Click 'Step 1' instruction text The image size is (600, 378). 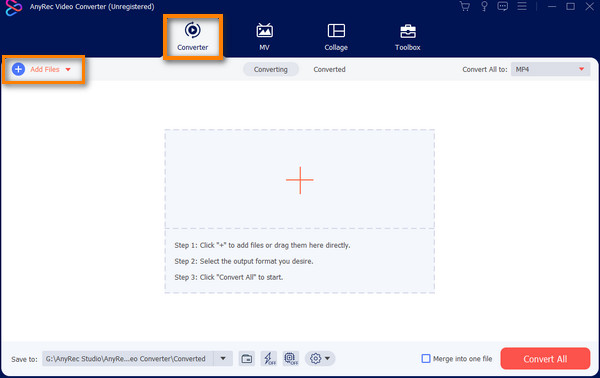coord(262,245)
